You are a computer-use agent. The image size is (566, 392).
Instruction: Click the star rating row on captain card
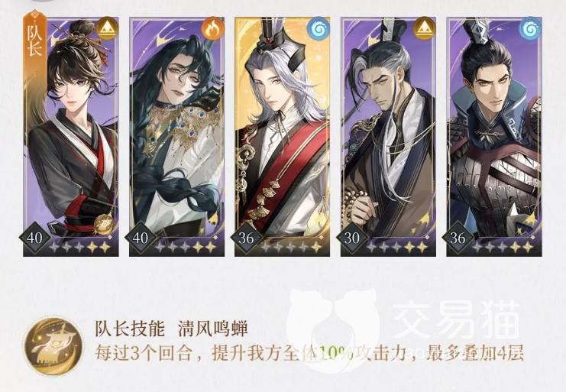79,248
